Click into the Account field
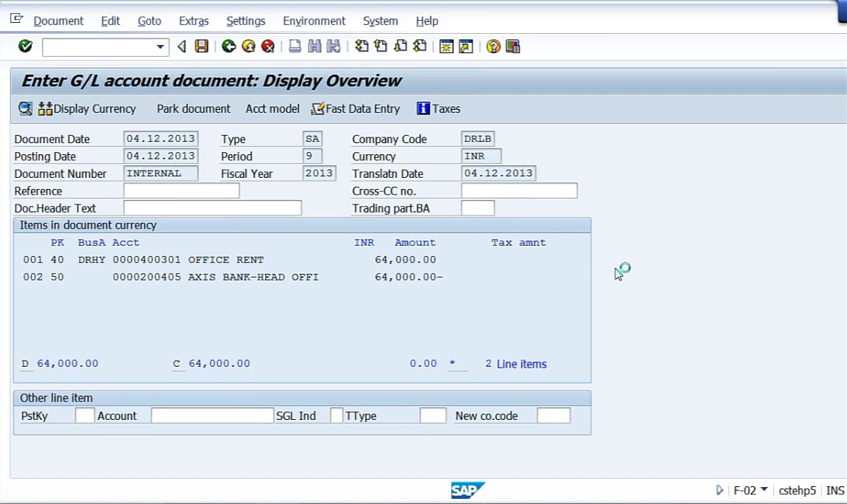Viewport: 847px width, 504px height. point(212,415)
